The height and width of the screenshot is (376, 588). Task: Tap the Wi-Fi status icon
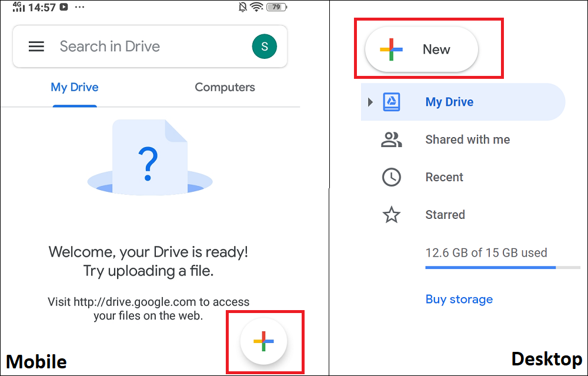(256, 6)
